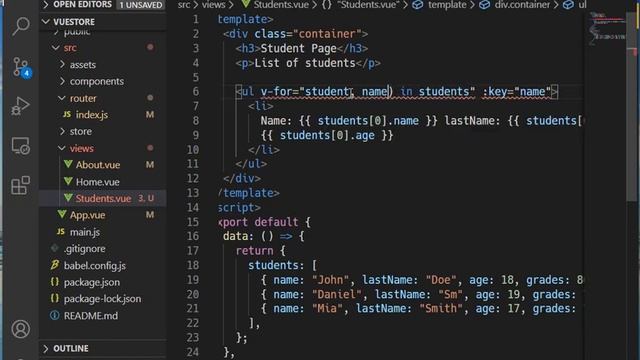Click the Vue icon beside Home.vue
This screenshot has height=360, width=640.
coord(68,181)
